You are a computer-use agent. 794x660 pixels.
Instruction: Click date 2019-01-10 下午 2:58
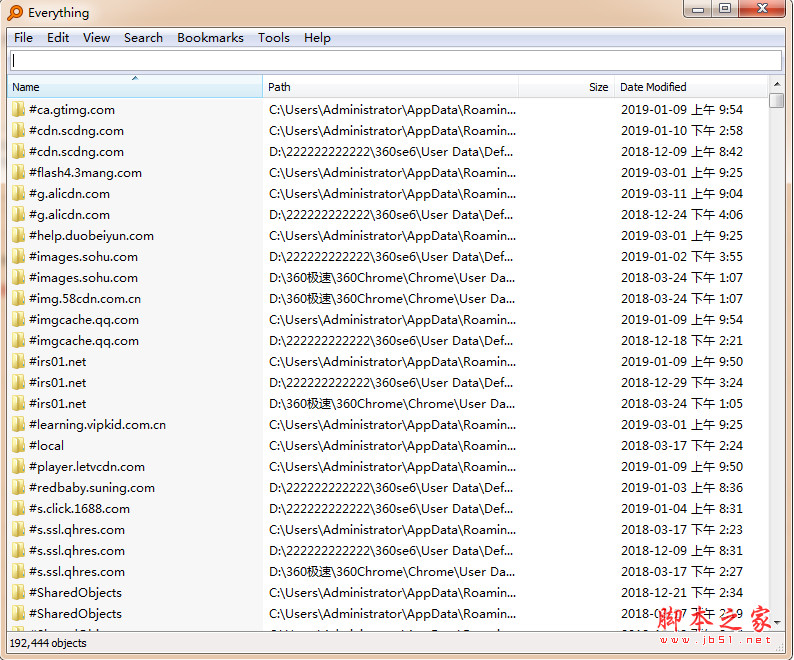(682, 131)
